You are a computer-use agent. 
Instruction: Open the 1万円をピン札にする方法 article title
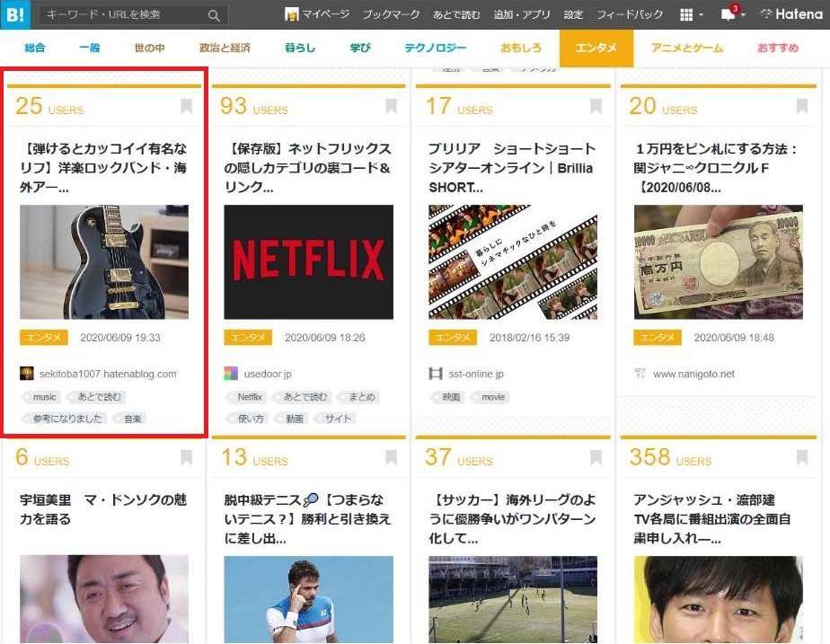pyautogui.click(x=716, y=168)
